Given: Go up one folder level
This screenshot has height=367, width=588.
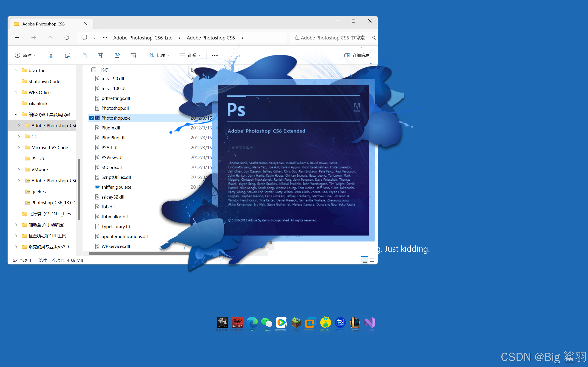Looking at the screenshot, I should (50, 38).
